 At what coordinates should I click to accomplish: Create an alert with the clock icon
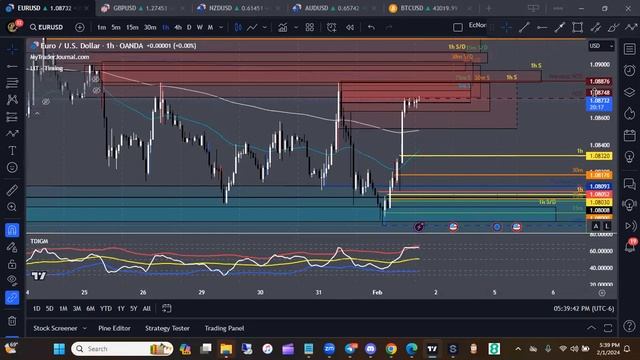pyautogui.click(x=331, y=27)
